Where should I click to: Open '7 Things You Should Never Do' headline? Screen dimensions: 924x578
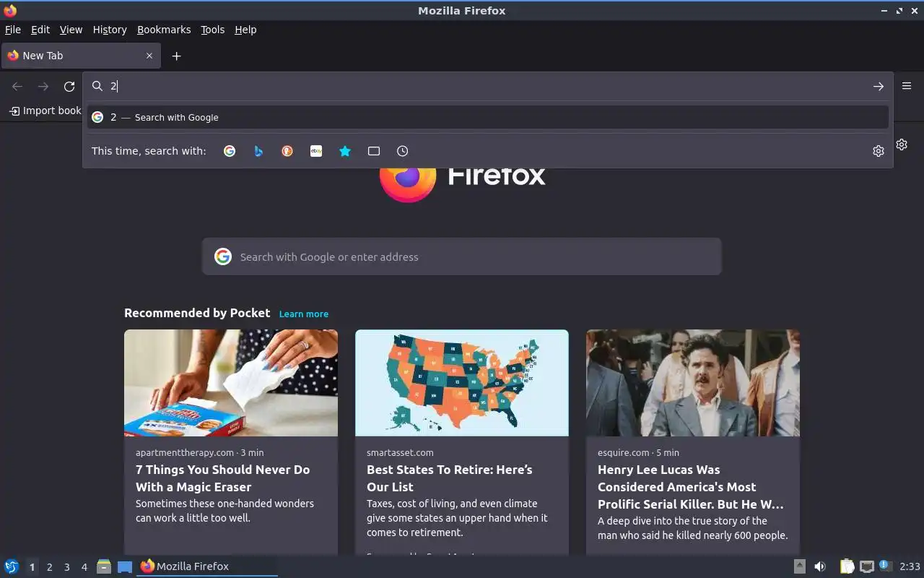(223, 478)
